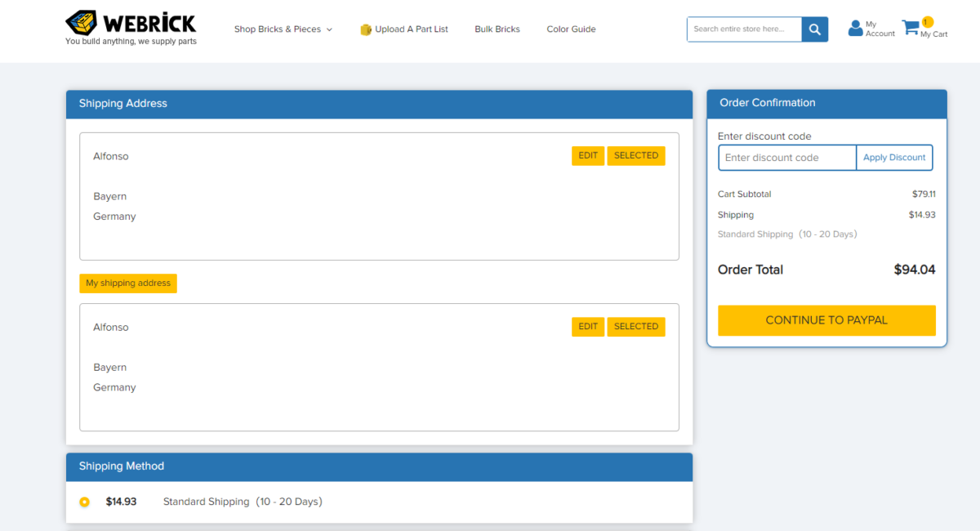Image resolution: width=980 pixels, height=531 pixels.
Task: Click the magnifying glass search button
Action: pyautogui.click(x=814, y=29)
